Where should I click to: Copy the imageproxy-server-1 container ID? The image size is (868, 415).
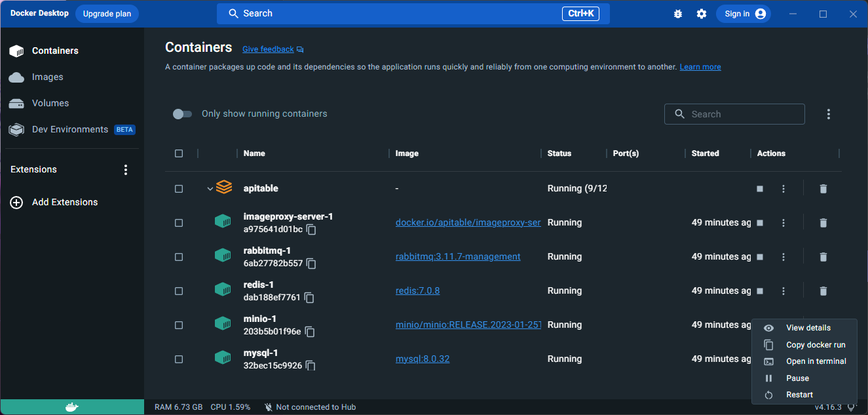[x=312, y=229]
